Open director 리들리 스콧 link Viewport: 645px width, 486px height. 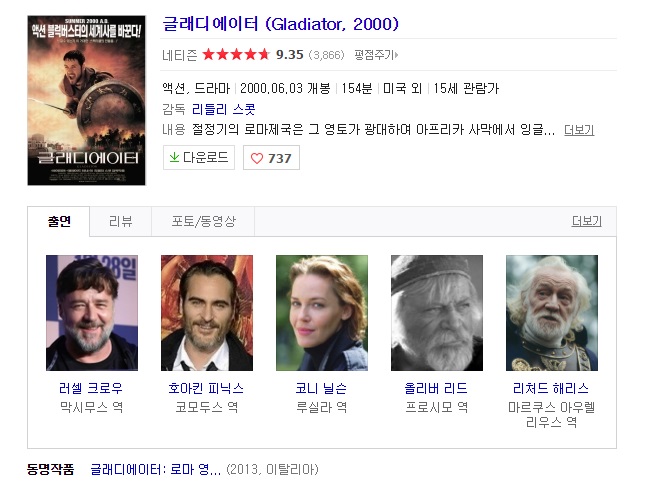[x=223, y=109]
